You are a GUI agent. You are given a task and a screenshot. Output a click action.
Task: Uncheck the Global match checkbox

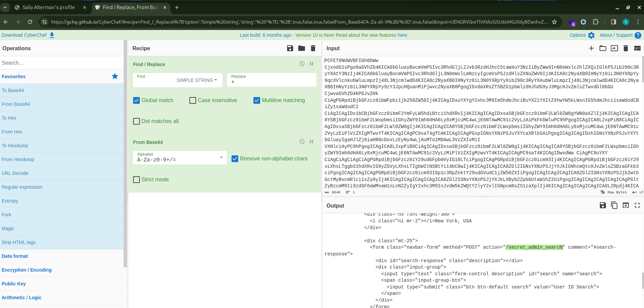pyautogui.click(x=136, y=100)
